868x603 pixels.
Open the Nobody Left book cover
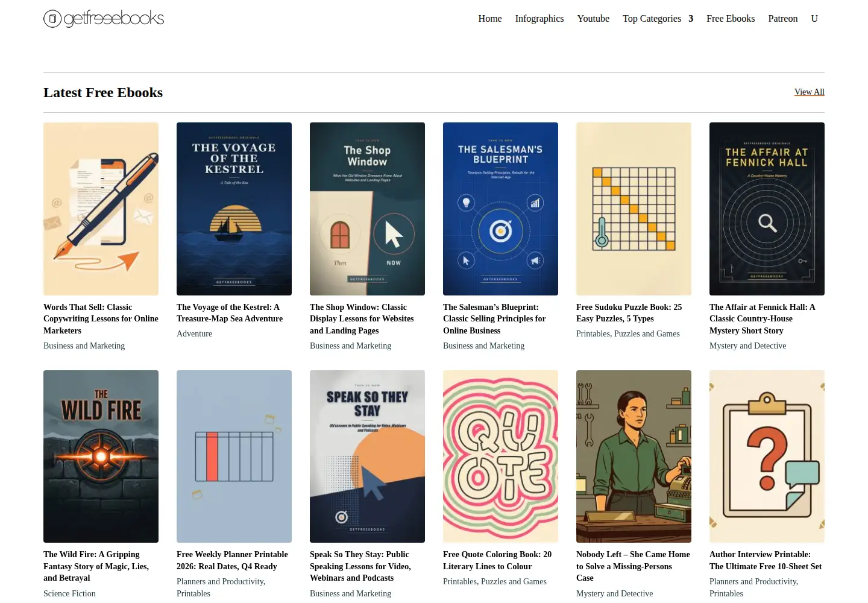[634, 456]
